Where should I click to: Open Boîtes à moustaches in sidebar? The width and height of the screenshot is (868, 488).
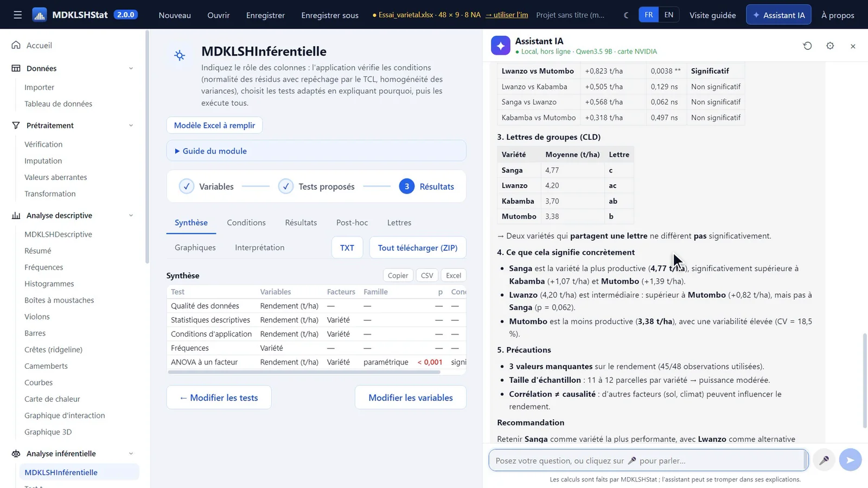coord(59,300)
